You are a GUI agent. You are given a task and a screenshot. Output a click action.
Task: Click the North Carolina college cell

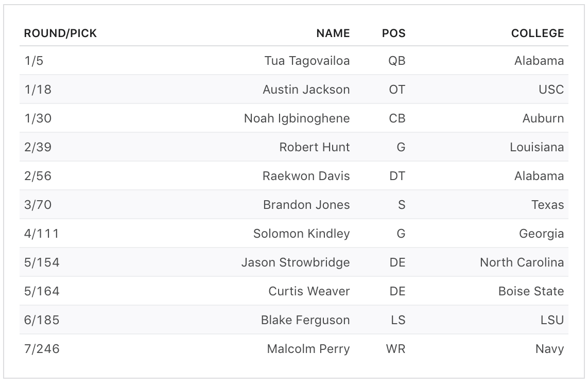pos(522,262)
